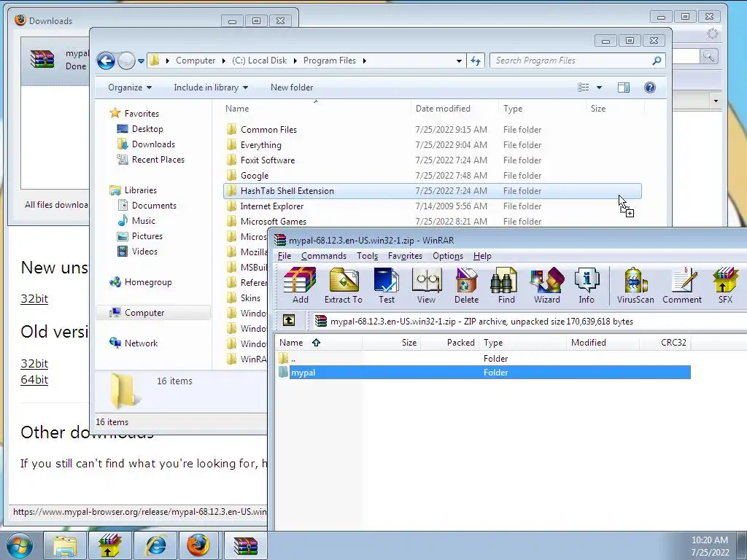Open the WinRAR Help menu
Image resolution: width=747 pixels, height=560 pixels.
click(x=482, y=256)
